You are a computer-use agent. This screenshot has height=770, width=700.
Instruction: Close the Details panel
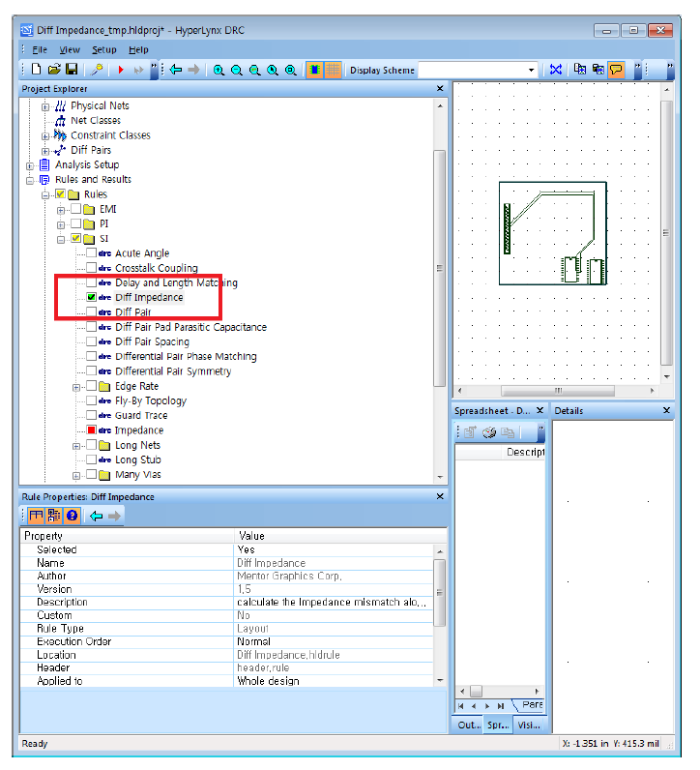coord(666,411)
